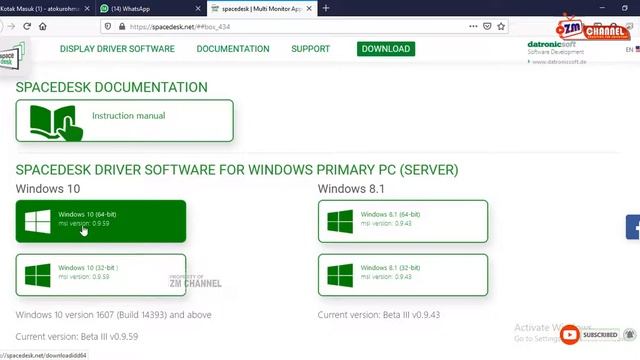Download Windows 10 (64-bit) msi
640x360 pixels.
click(101, 221)
